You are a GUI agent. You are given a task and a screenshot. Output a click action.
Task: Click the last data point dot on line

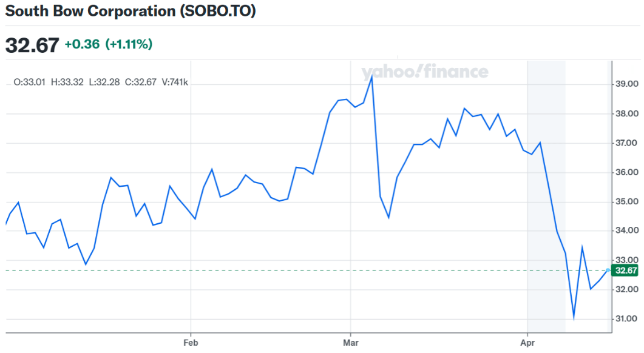(x=608, y=270)
